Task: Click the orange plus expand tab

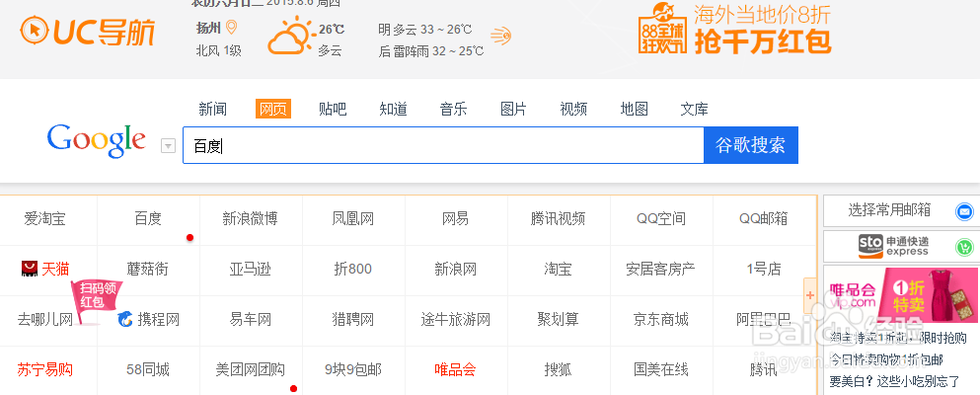Action: (x=810, y=295)
